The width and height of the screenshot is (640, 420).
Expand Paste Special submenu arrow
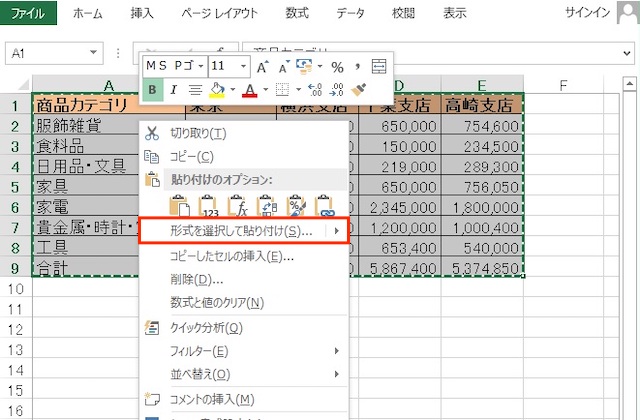tap(336, 231)
